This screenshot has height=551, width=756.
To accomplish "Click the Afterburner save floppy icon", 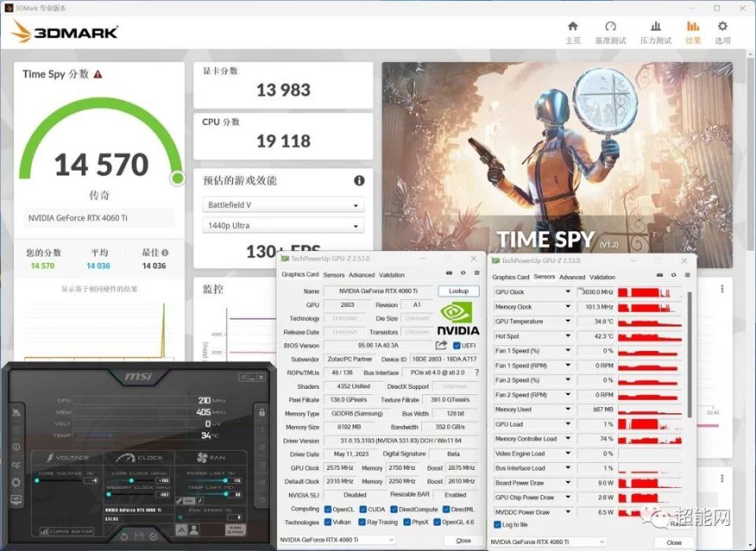I will (x=139, y=536).
